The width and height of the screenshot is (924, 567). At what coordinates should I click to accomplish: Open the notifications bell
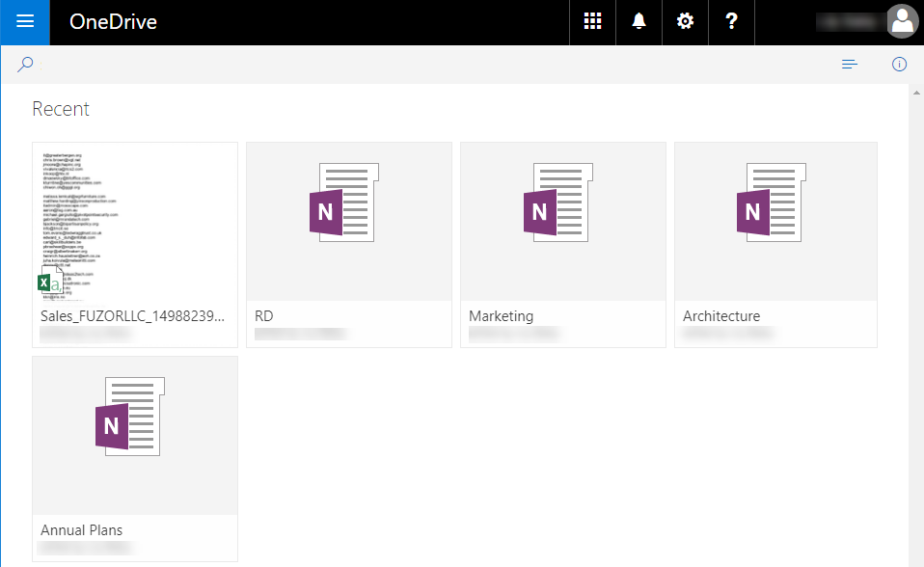(639, 22)
